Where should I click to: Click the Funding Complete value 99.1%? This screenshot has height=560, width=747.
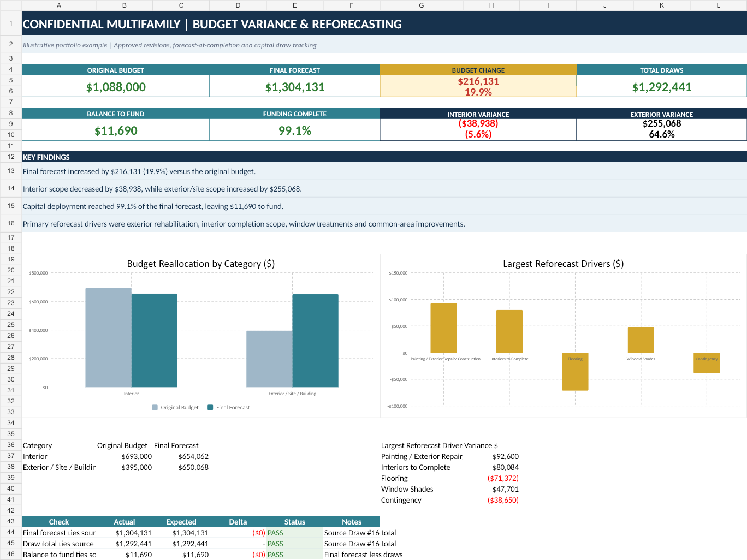(295, 130)
